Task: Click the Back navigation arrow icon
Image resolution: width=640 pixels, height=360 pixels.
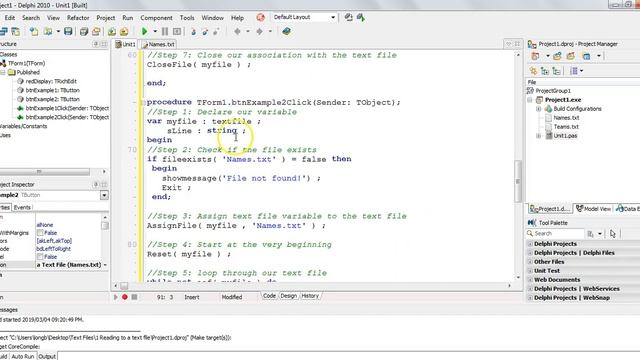Action: (237, 31)
